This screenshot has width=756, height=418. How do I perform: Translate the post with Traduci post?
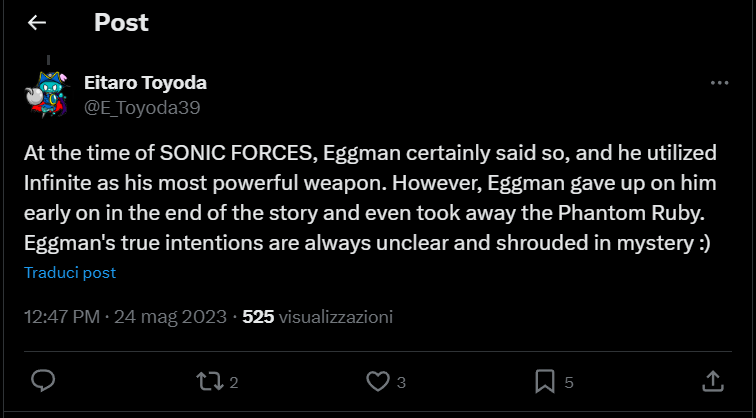click(70, 272)
